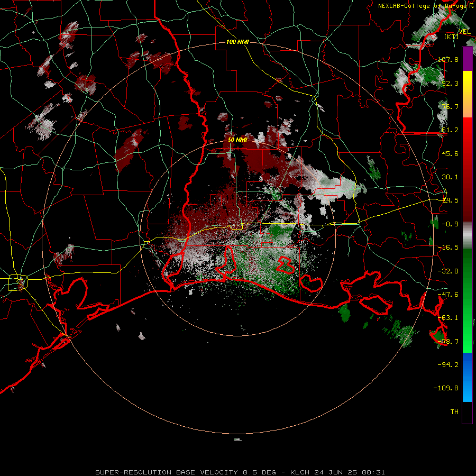Screen dimensions: 476x476
Task: Click the gray near-zero segment of the color bar
Action: click(x=467, y=235)
